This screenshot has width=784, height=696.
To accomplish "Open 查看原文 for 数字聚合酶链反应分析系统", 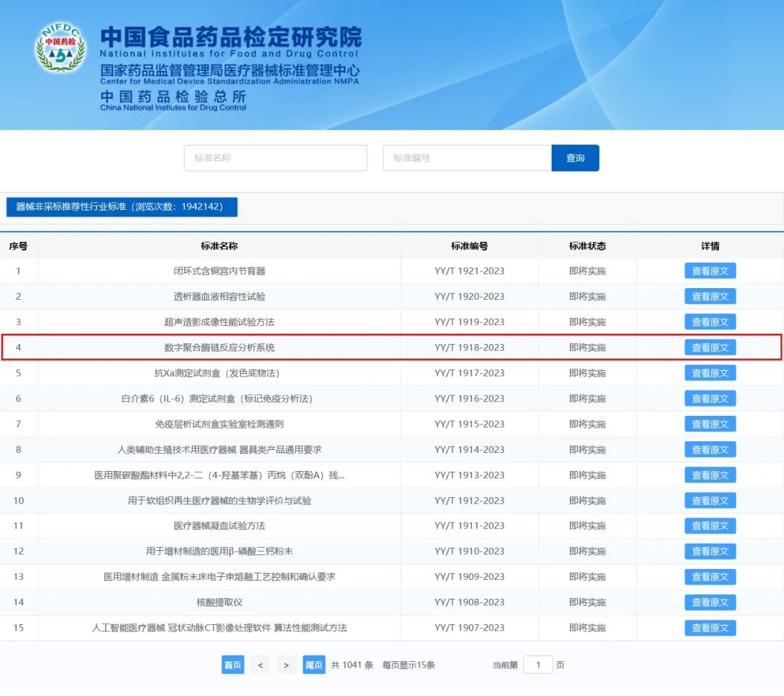I will (x=710, y=348).
